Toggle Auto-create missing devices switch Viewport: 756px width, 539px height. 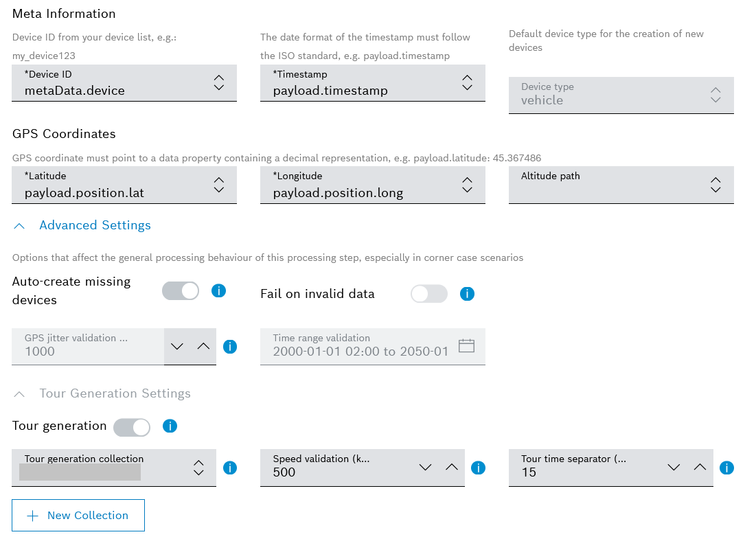point(181,290)
